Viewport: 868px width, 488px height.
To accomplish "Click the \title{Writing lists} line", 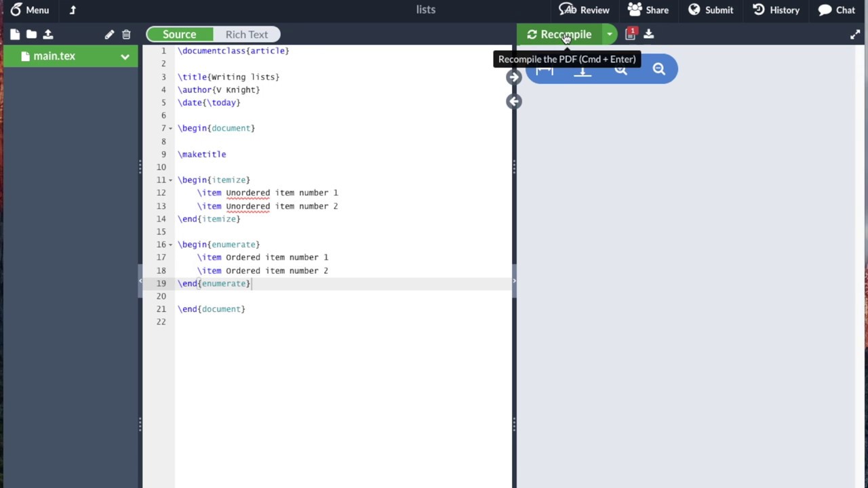I will pos(229,77).
